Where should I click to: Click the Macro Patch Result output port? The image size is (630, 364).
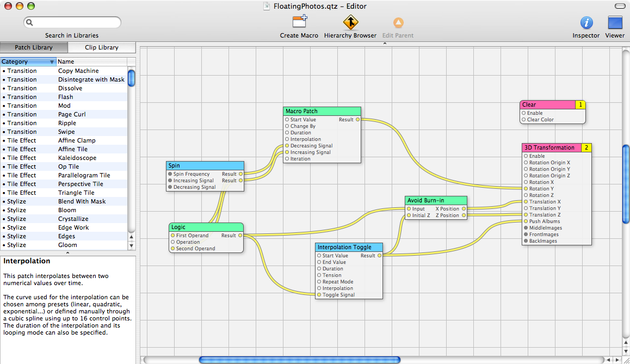[x=357, y=119]
